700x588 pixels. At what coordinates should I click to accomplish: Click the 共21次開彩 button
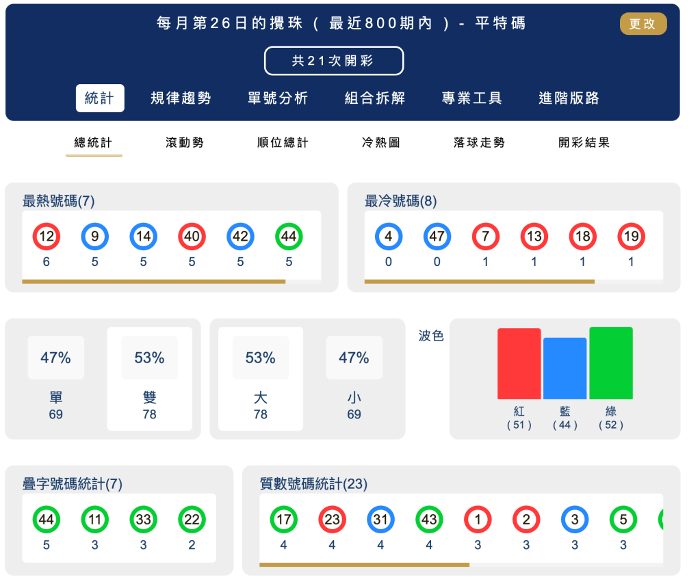coord(334,61)
